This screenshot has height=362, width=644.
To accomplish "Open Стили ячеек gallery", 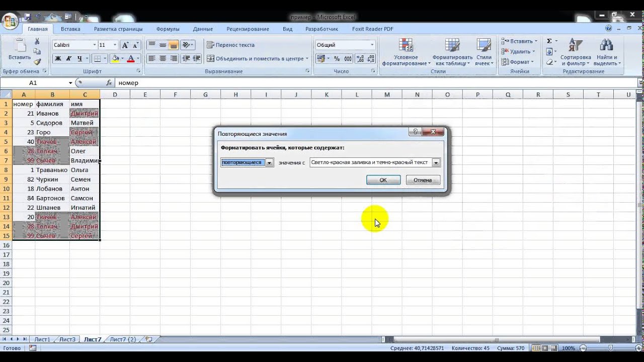I will [484, 52].
